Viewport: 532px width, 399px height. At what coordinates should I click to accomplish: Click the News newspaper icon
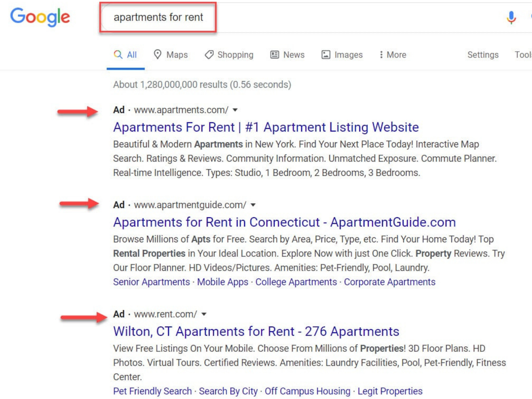tap(275, 55)
